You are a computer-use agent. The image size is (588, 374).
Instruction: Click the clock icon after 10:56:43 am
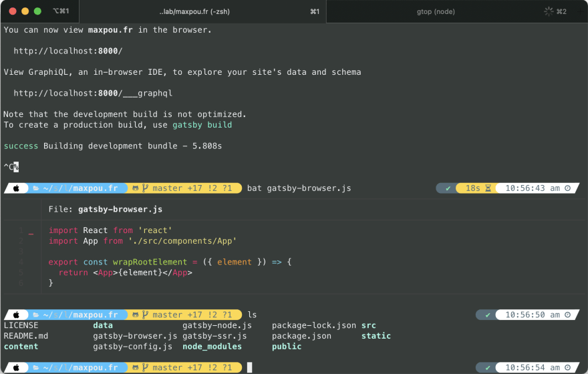tap(568, 188)
